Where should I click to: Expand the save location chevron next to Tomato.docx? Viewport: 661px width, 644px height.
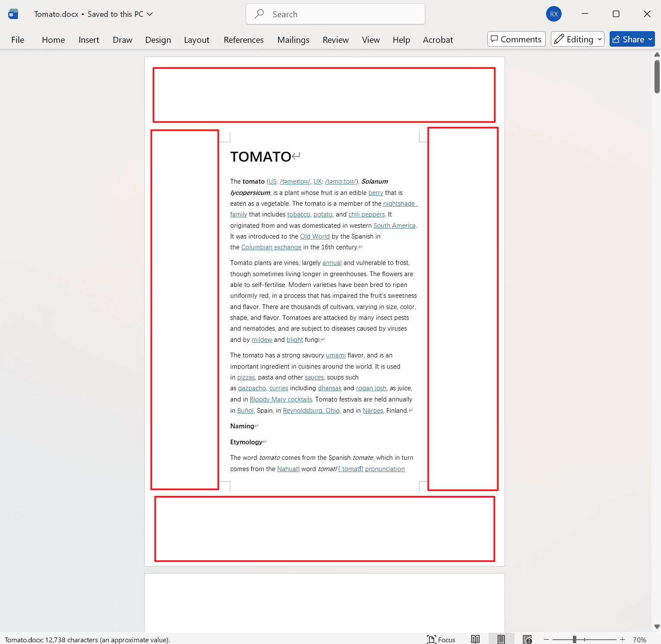coord(150,14)
